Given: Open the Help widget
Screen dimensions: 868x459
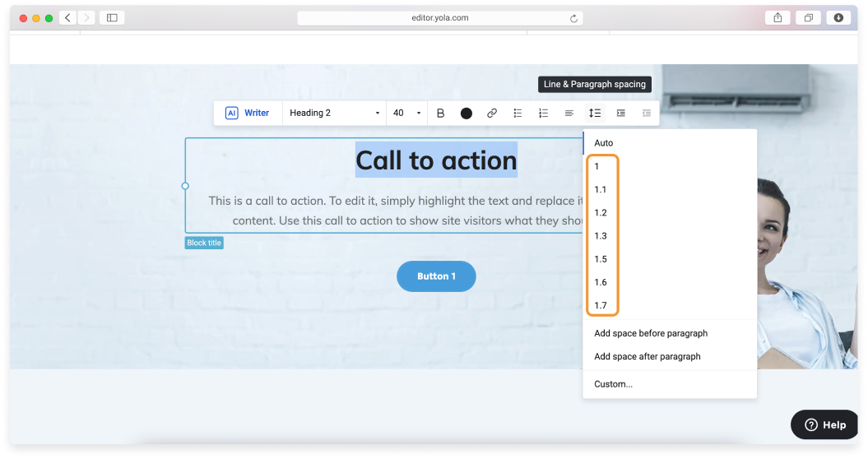Looking at the screenshot, I should pos(824,424).
